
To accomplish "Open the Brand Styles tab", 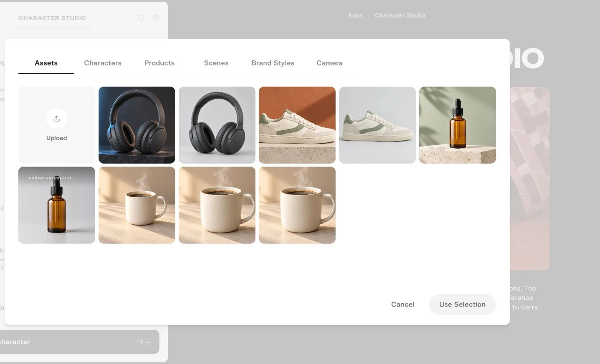I will point(273,63).
